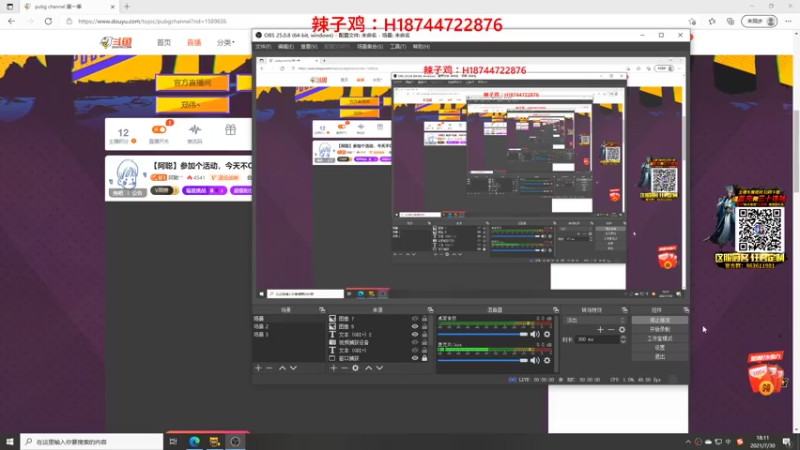Toggle the lock on the 窗口捕获 source

(x=424, y=358)
